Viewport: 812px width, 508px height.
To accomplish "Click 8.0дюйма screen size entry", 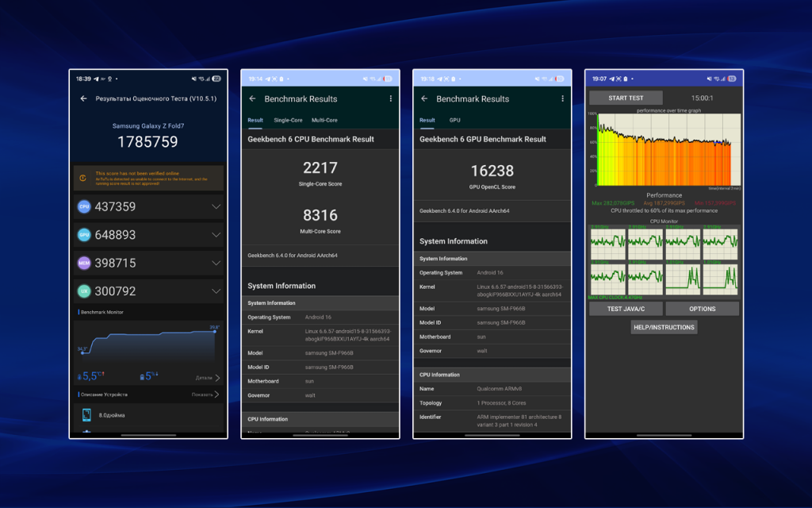I will tap(111, 415).
